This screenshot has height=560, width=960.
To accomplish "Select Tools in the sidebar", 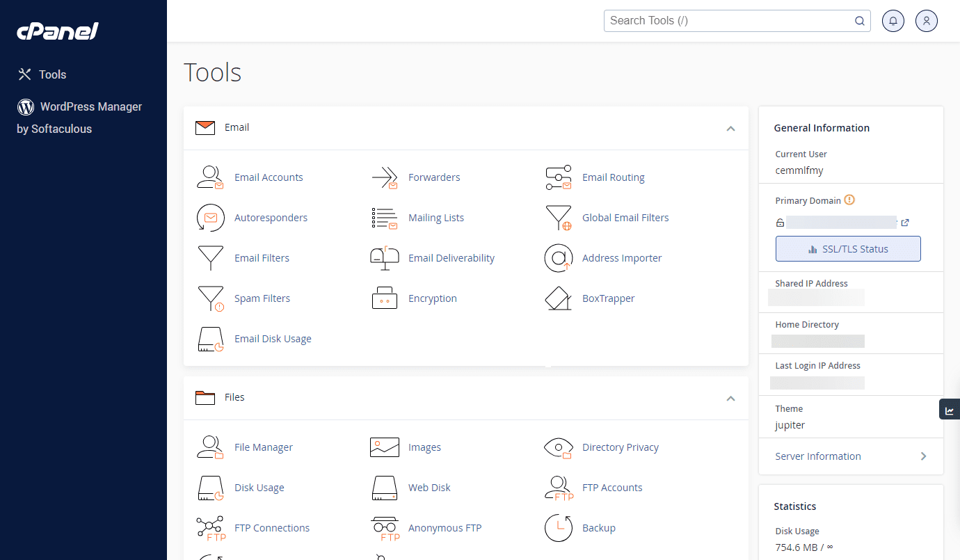I will 53,74.
